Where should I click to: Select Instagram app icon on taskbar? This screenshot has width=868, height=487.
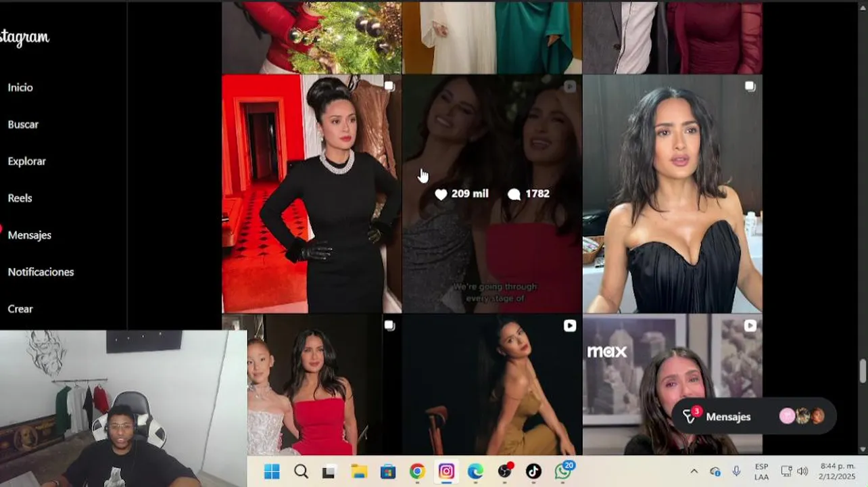coord(446,471)
